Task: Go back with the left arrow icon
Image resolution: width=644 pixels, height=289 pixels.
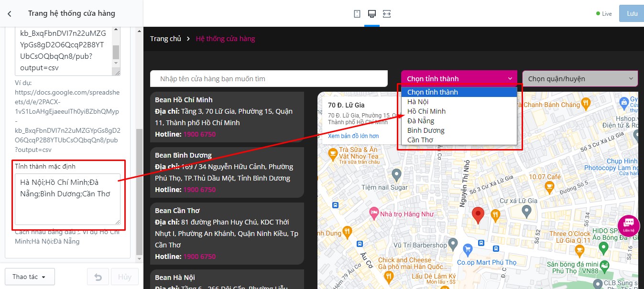Action: pyautogui.click(x=10, y=14)
